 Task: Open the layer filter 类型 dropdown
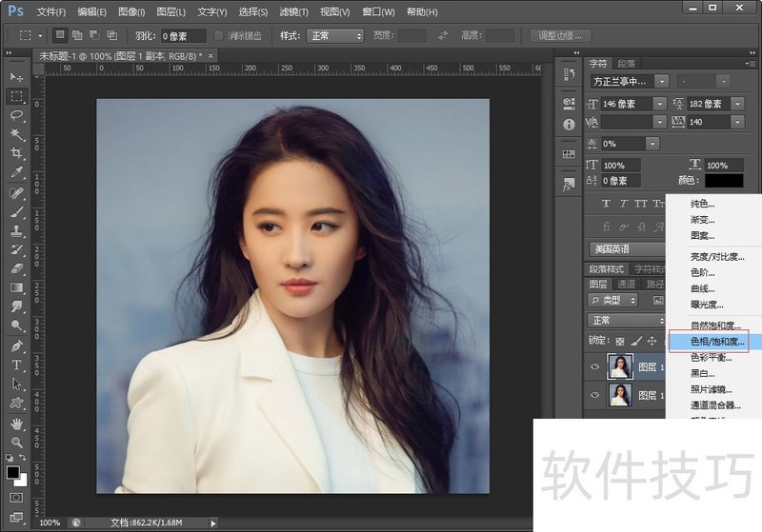click(612, 301)
